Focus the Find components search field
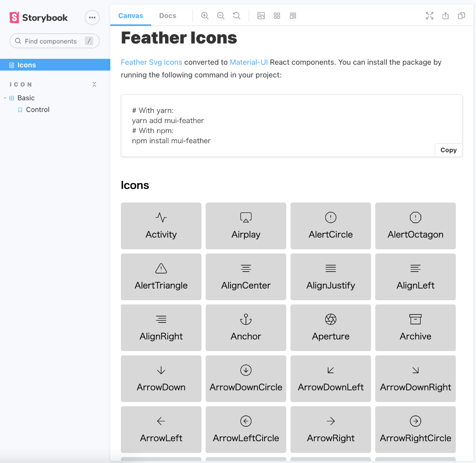This screenshot has height=463, width=476. (x=54, y=41)
